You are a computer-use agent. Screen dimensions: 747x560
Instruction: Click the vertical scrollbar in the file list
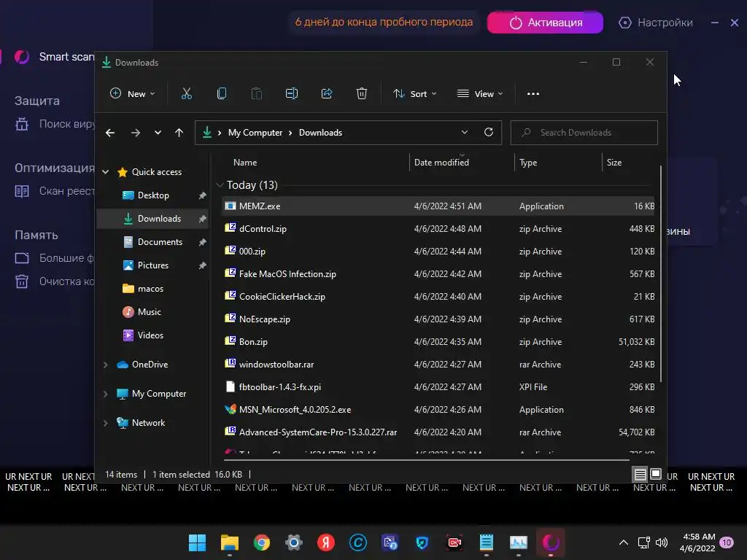coord(661,274)
